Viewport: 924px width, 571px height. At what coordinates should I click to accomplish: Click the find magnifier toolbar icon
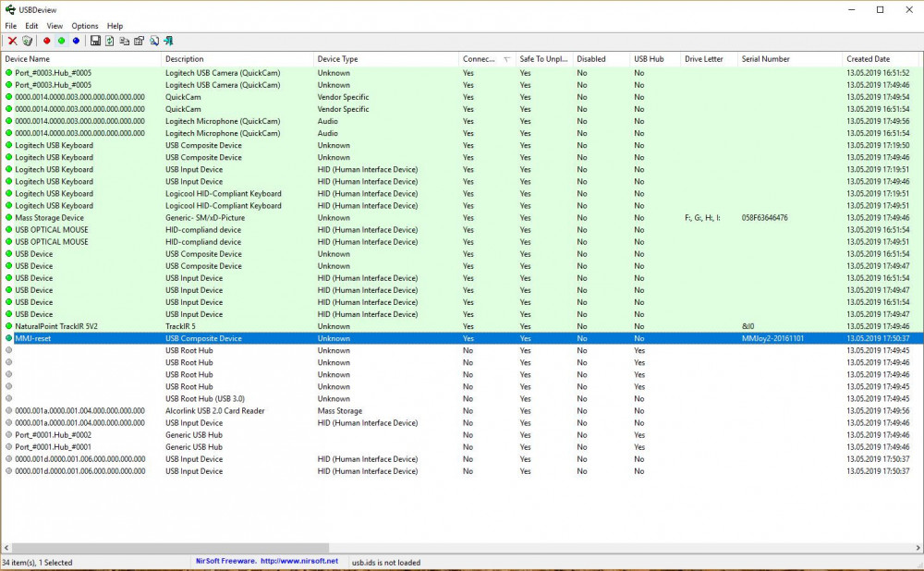153,41
